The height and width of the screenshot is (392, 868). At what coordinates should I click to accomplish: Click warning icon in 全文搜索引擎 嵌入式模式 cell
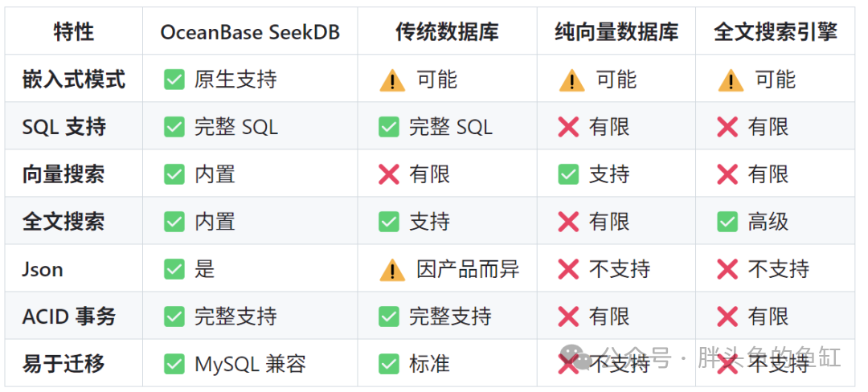[731, 81]
